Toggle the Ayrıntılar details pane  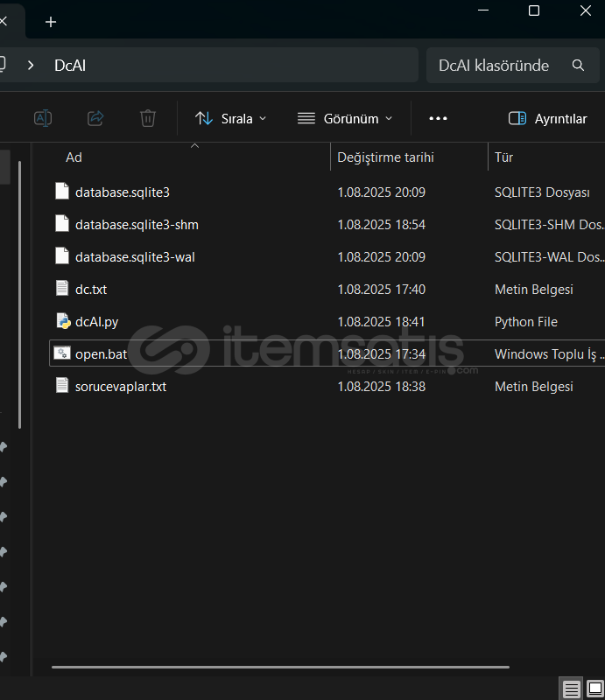click(548, 119)
